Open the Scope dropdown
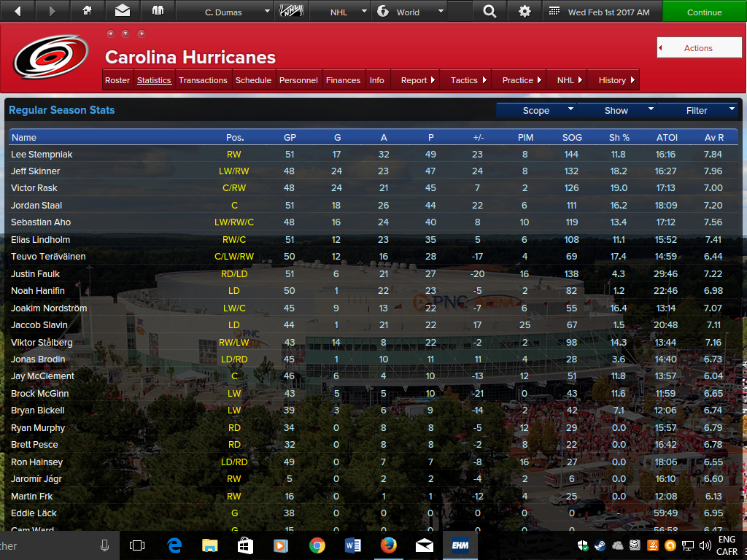747x560 pixels. coord(536,111)
